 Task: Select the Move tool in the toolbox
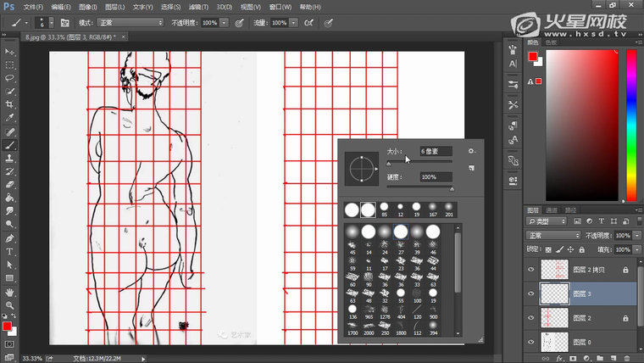click(10, 52)
